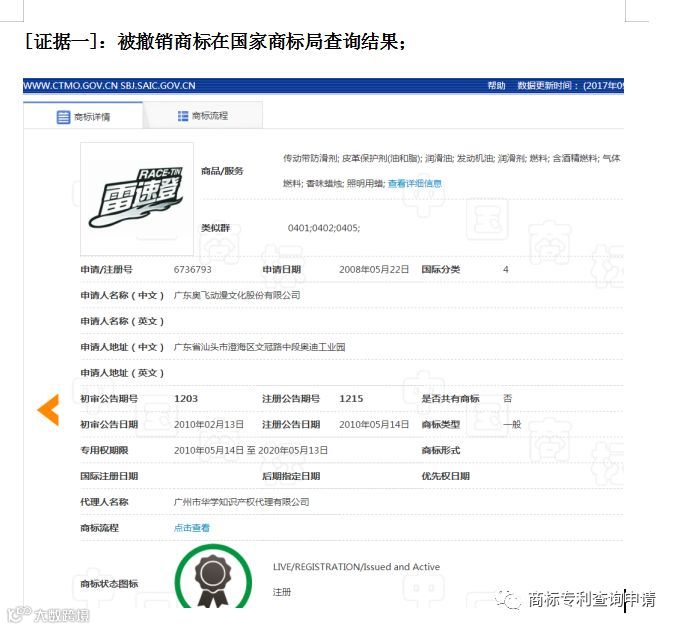Select address 广东省汕头市澄海区文冠路中段奥迪工业园

[259, 347]
